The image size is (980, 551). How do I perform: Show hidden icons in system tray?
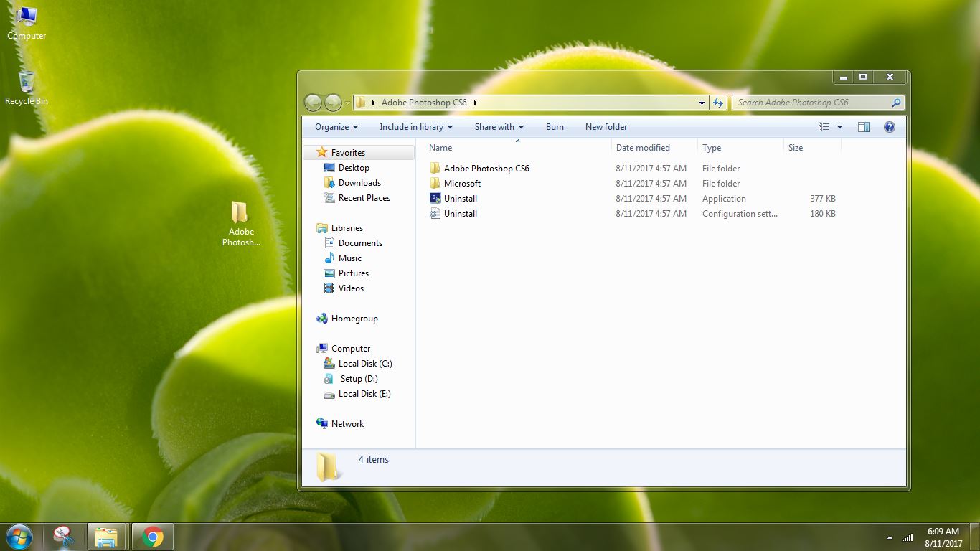[x=890, y=537]
